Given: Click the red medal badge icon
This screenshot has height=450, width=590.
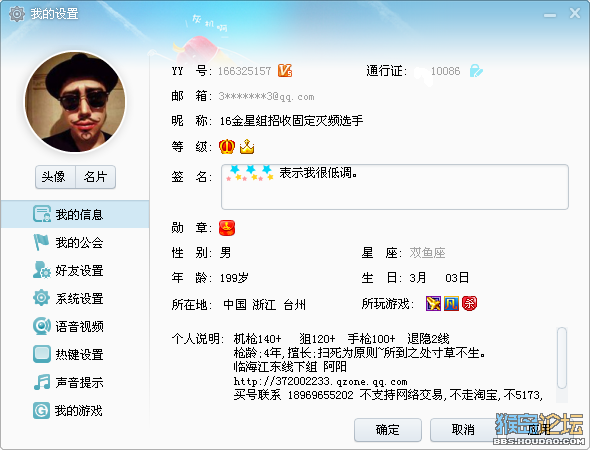Looking at the screenshot, I should pos(227,228).
